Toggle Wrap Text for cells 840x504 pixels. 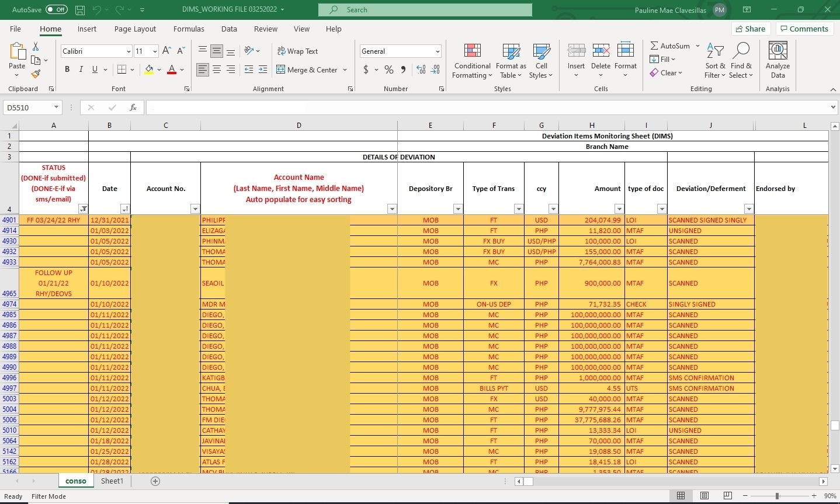click(x=297, y=51)
